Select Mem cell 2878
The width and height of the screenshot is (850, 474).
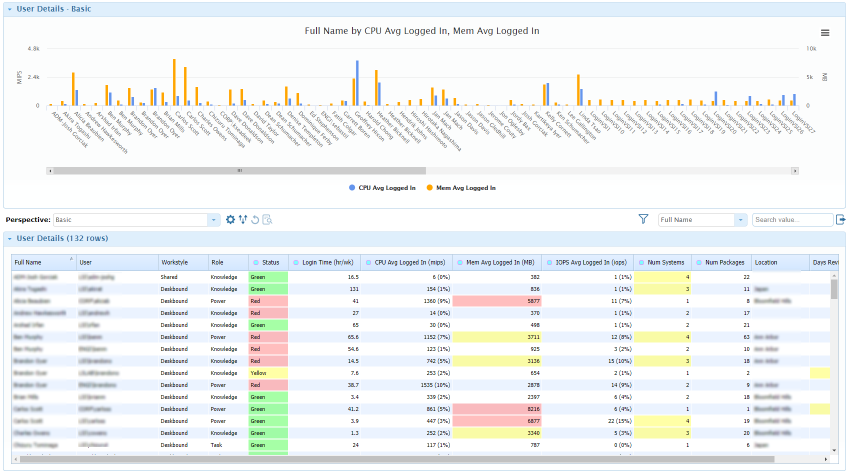497,385
